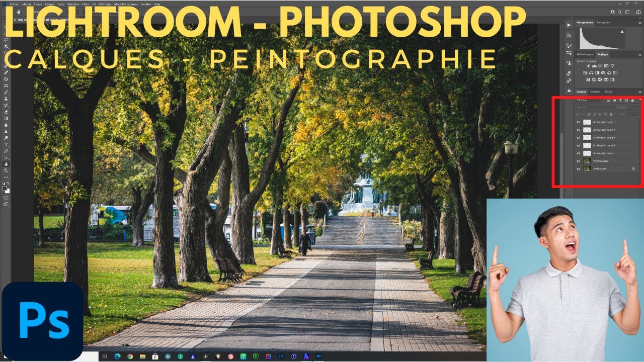Screen dimensions: 644x362
Task: Hide the Peintographie layer
Action: pyautogui.click(x=578, y=161)
